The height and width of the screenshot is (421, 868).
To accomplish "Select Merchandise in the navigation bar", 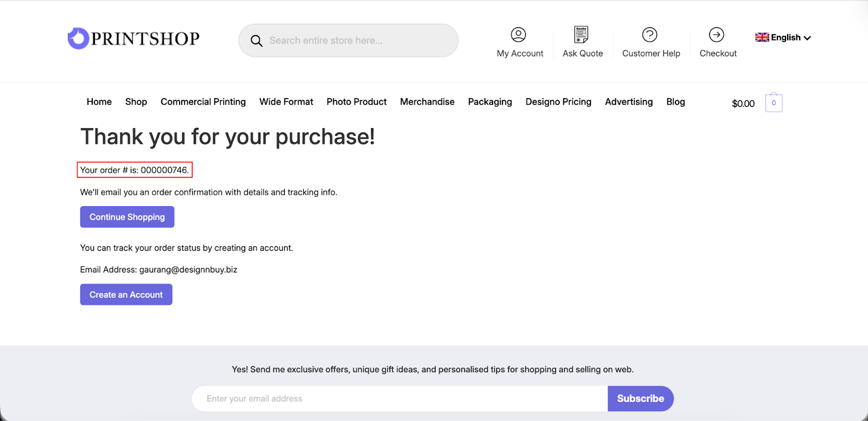I will (427, 102).
